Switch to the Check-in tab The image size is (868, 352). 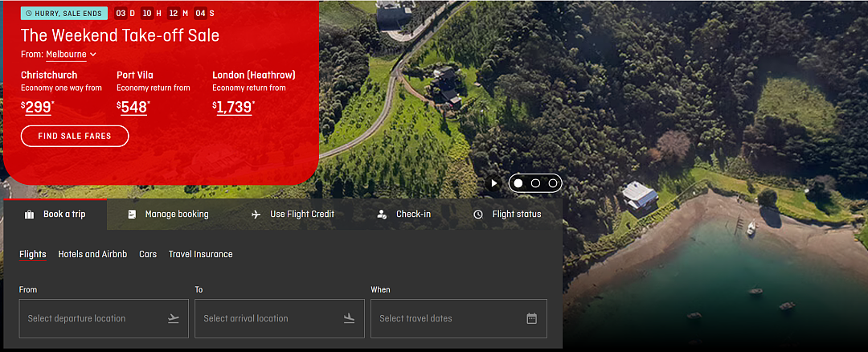point(403,215)
